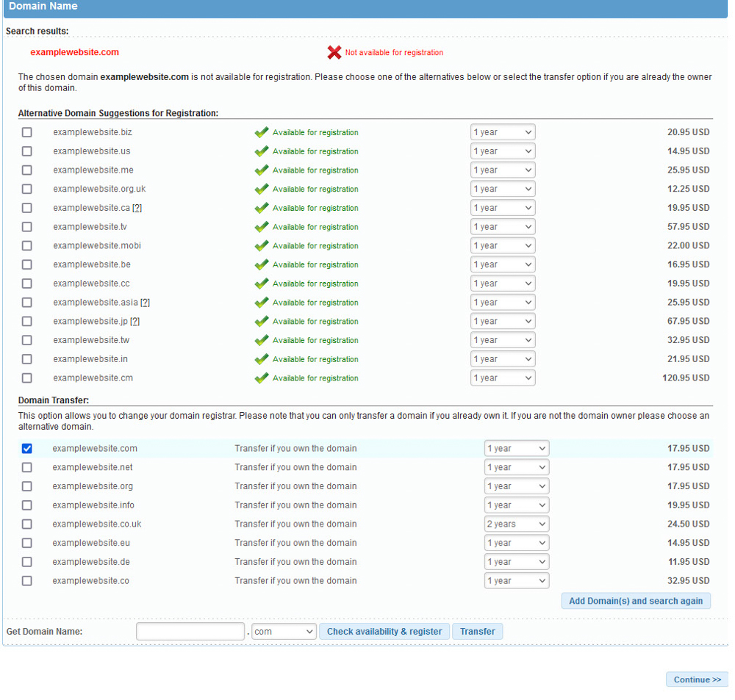This screenshot has height=700, width=735.
Task: Uncheck the examplewebsite.com transfer checkbox
Action: click(27, 448)
